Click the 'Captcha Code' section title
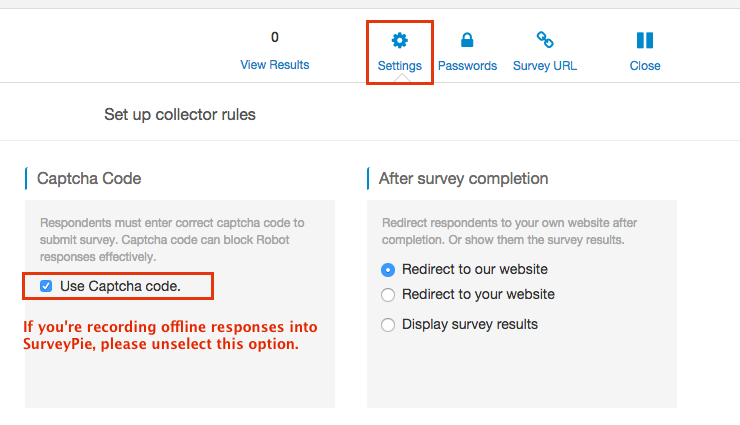Image resolution: width=740 pixels, height=425 pixels. coord(89,179)
